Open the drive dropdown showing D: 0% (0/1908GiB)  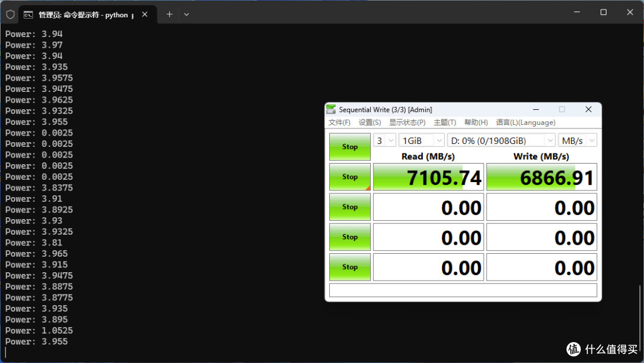pos(501,140)
